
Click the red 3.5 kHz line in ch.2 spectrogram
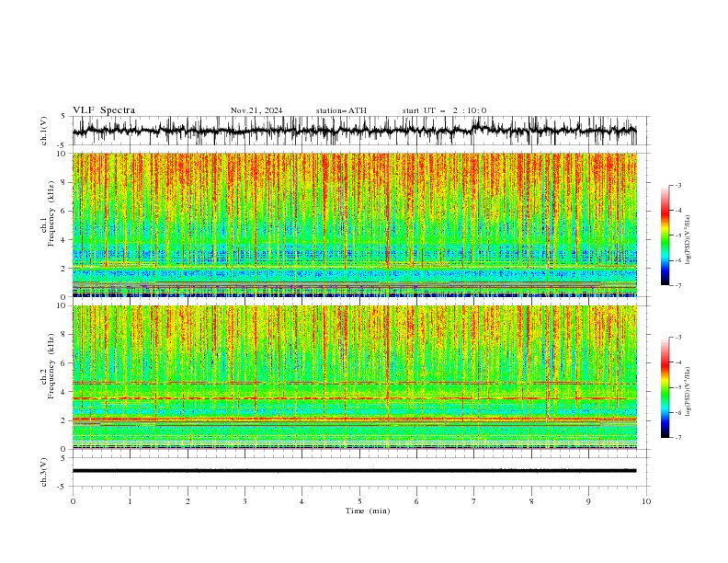click(355, 398)
